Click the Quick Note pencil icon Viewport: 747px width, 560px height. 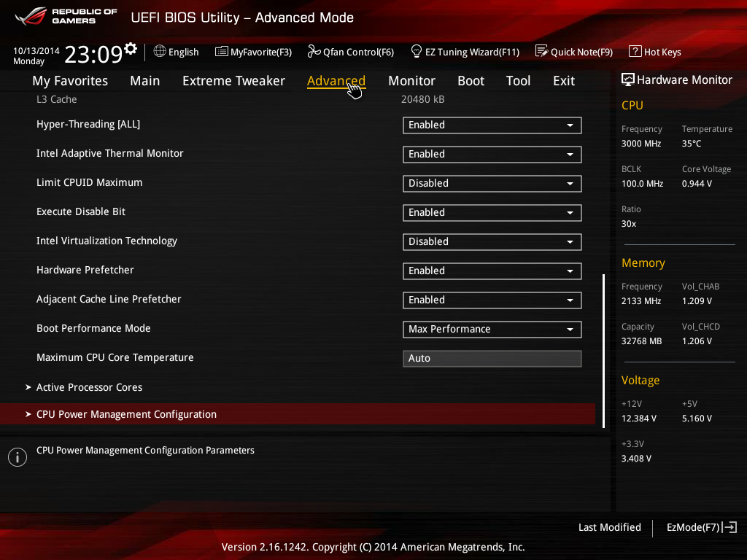[542, 52]
